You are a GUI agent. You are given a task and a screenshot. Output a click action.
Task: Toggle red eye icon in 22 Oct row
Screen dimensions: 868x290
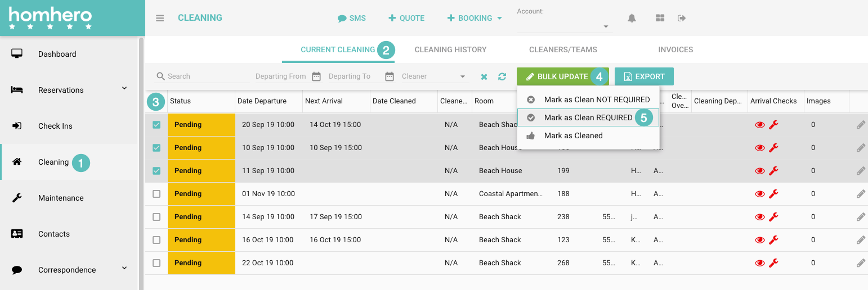(x=759, y=263)
